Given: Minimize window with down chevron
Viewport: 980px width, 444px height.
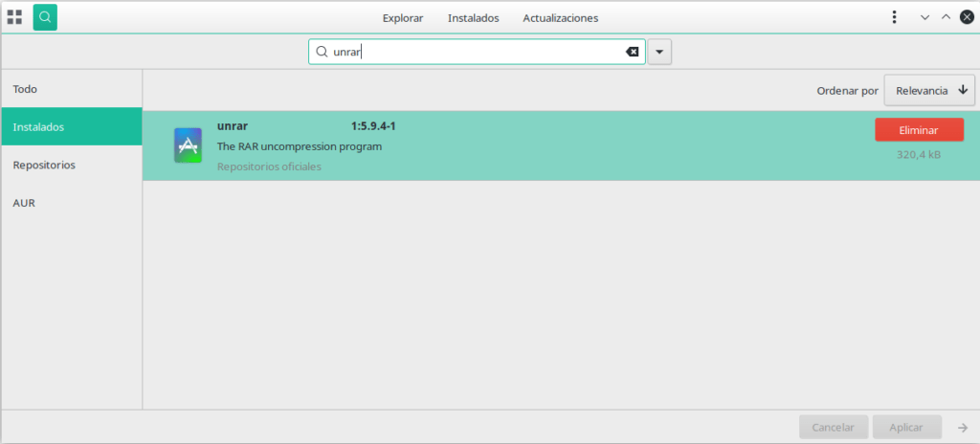Looking at the screenshot, I should (925, 17).
